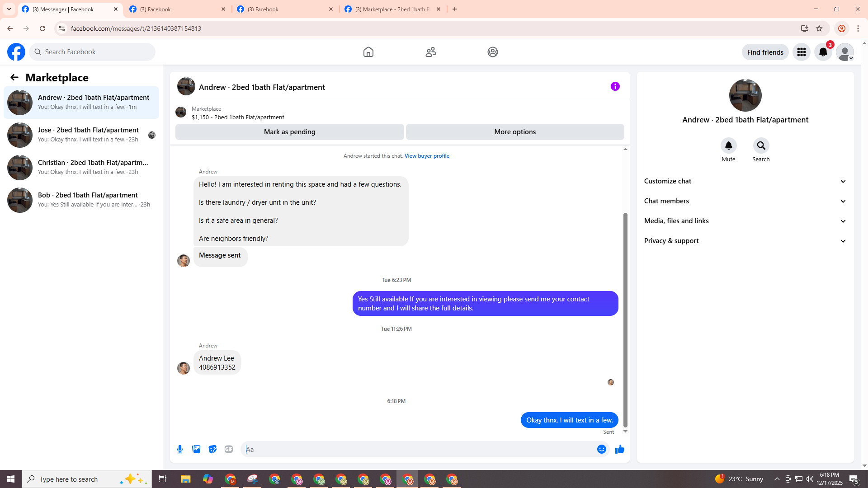Image resolution: width=868 pixels, height=488 pixels.
Task: Click the message text input field
Action: click(418, 449)
